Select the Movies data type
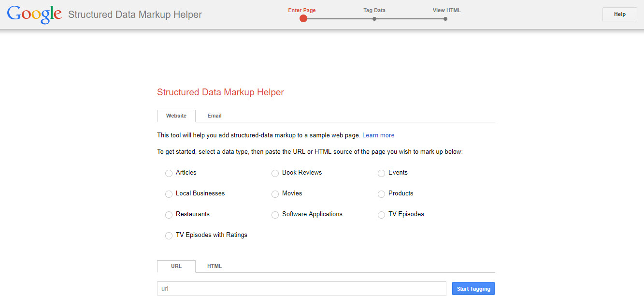This screenshot has width=644, height=296. [275, 194]
